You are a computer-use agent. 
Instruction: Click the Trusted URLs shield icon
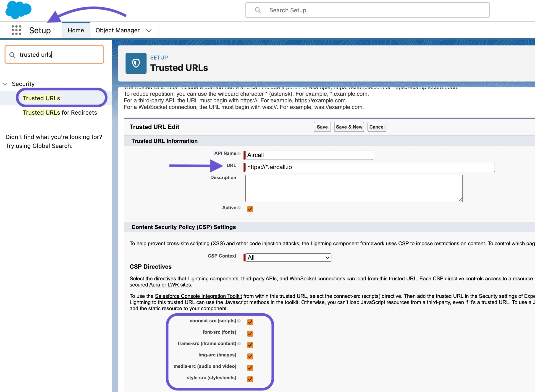coord(136,63)
